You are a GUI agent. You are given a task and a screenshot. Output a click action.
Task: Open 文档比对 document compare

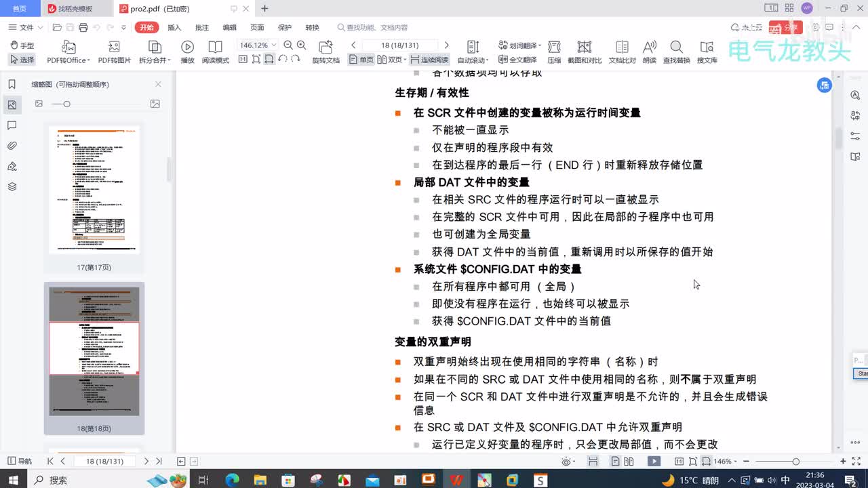(x=622, y=52)
